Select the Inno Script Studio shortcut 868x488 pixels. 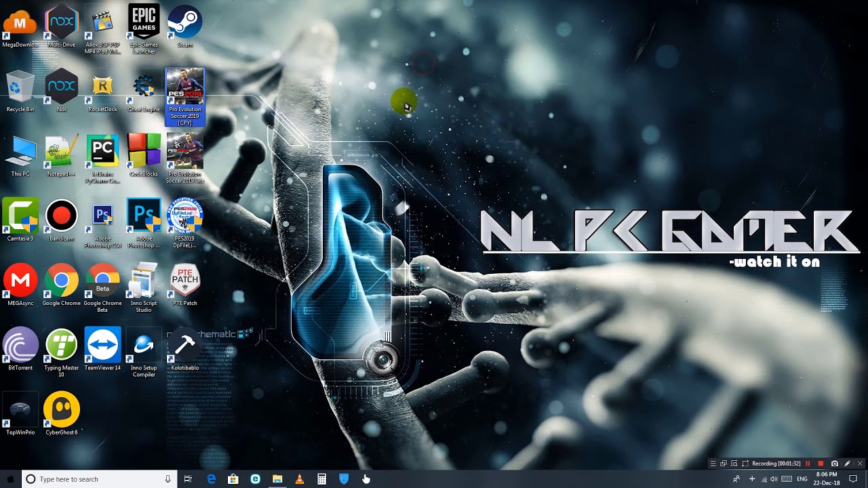click(x=144, y=288)
